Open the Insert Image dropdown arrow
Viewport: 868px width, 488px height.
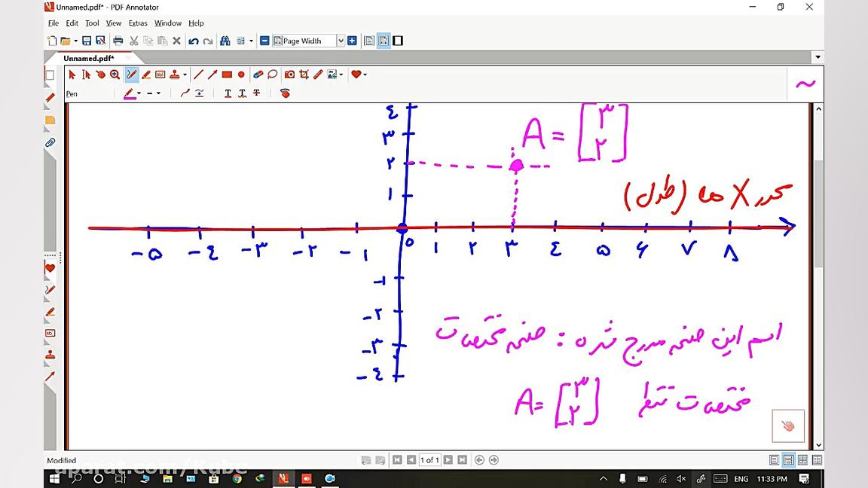[x=341, y=74]
